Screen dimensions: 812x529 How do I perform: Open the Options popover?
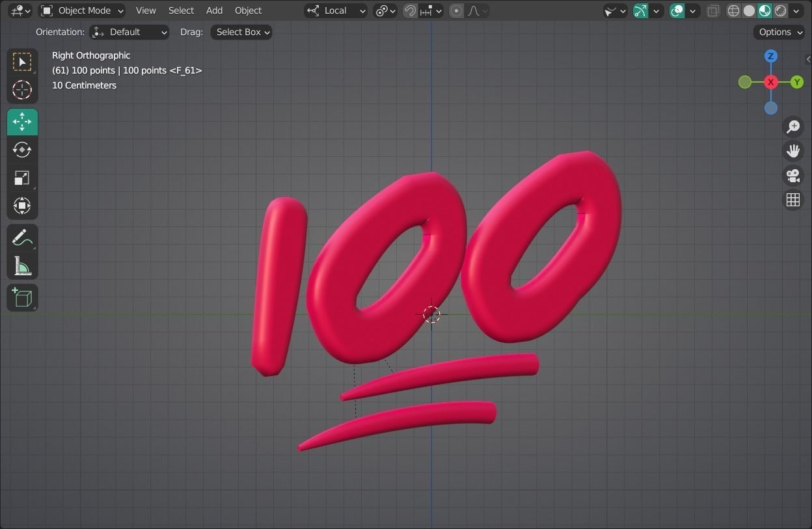click(779, 32)
